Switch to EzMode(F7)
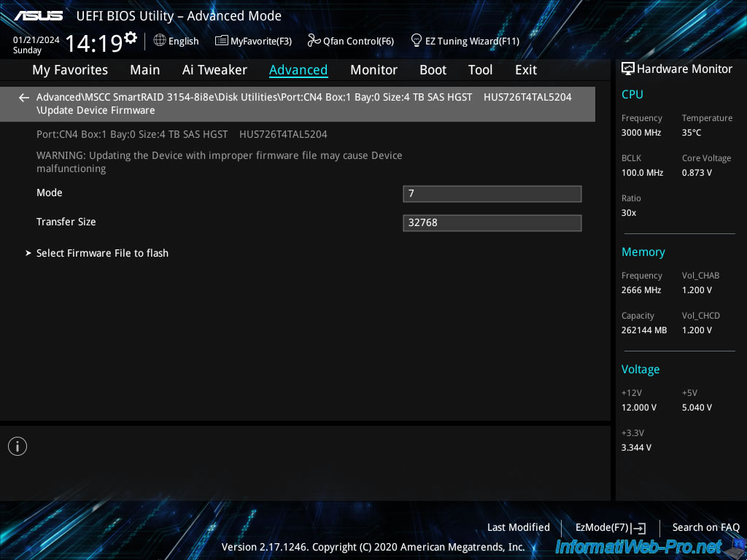Image resolution: width=747 pixels, height=560 pixels. 610,527
